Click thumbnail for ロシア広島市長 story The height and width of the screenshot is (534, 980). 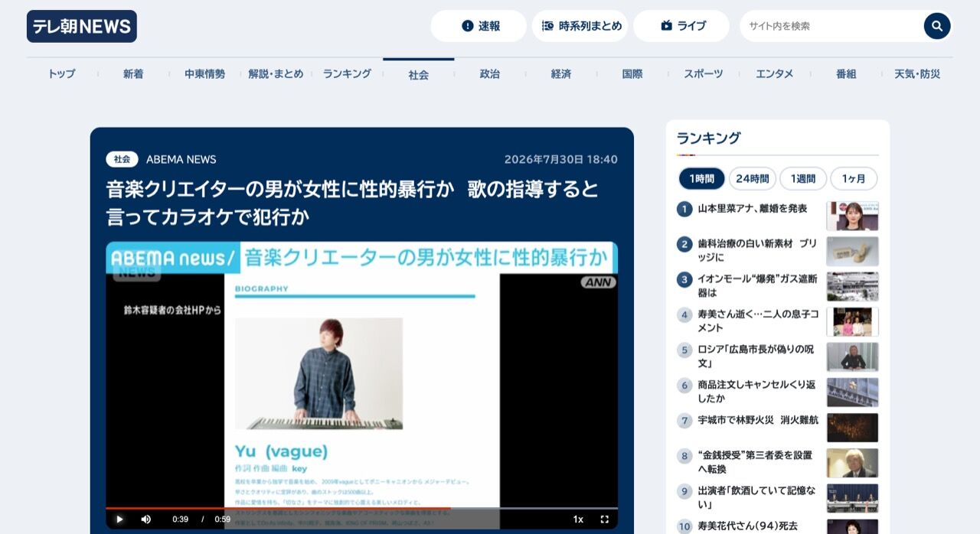click(852, 357)
